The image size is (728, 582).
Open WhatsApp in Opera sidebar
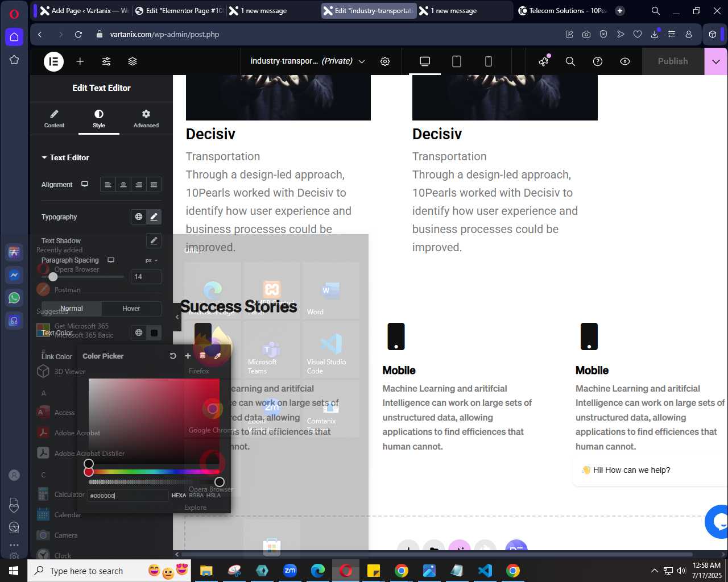[14, 298]
